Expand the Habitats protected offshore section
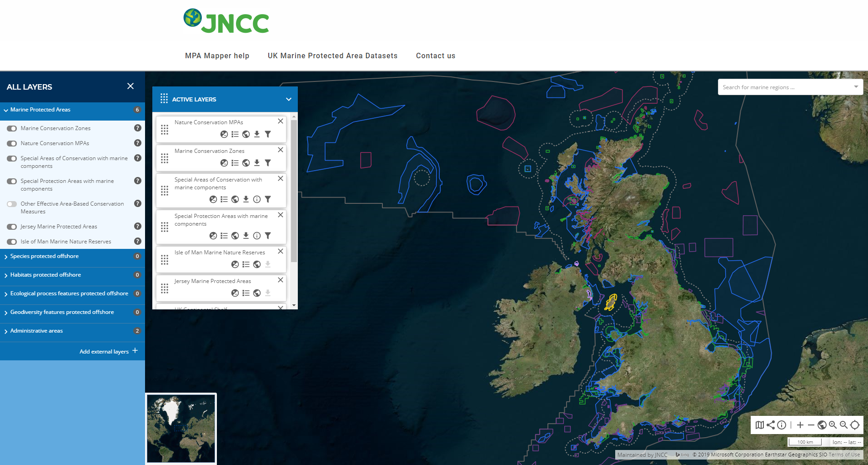 point(45,274)
